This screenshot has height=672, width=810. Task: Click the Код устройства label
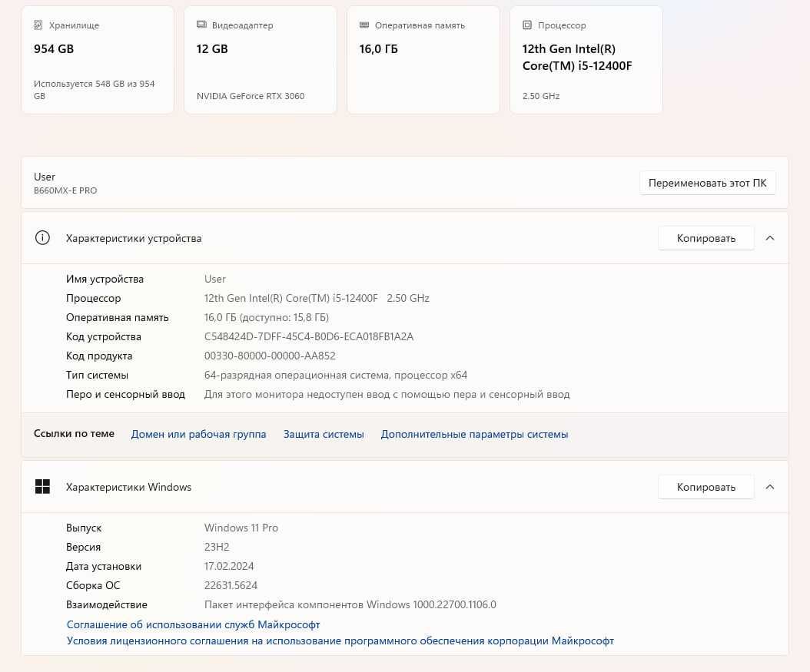(x=103, y=336)
